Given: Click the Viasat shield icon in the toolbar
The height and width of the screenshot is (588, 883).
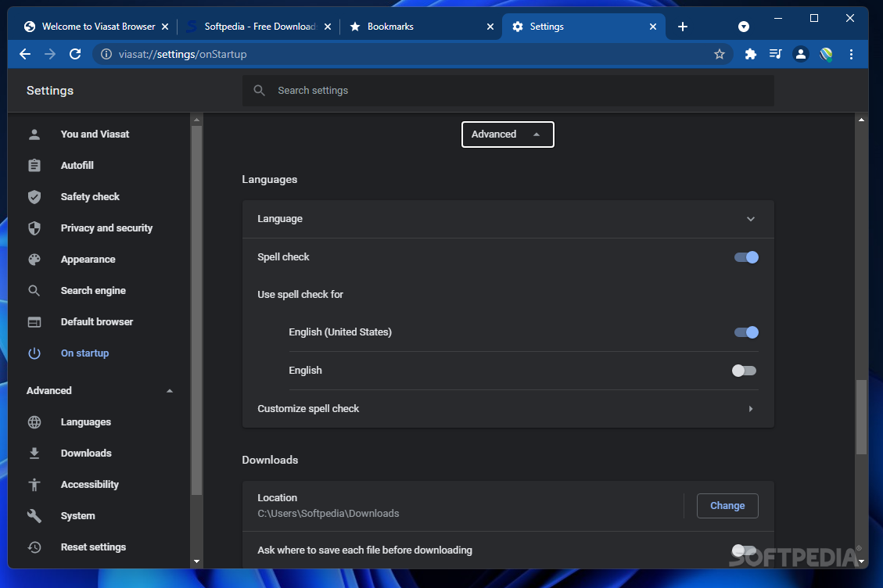Looking at the screenshot, I should click(826, 54).
